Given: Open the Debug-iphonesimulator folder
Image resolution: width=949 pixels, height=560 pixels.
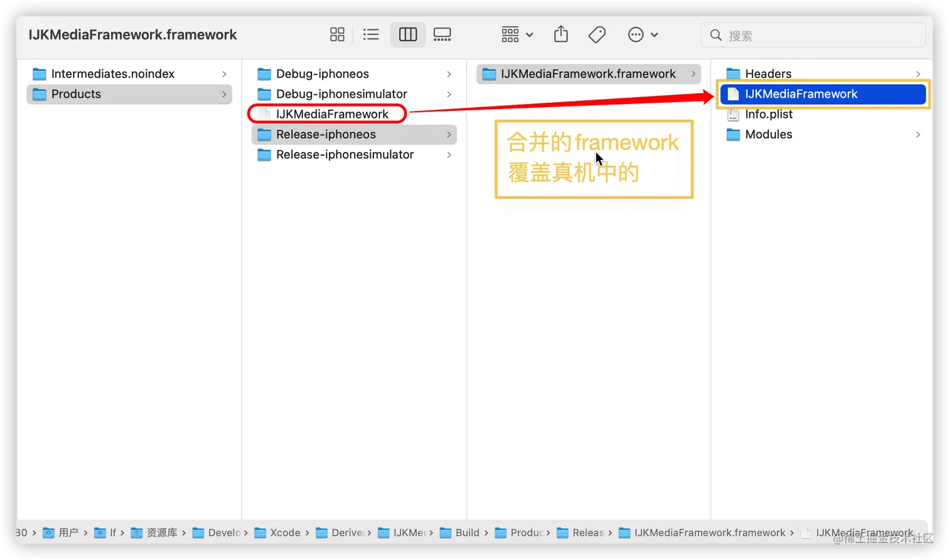Looking at the screenshot, I should point(354,94).
